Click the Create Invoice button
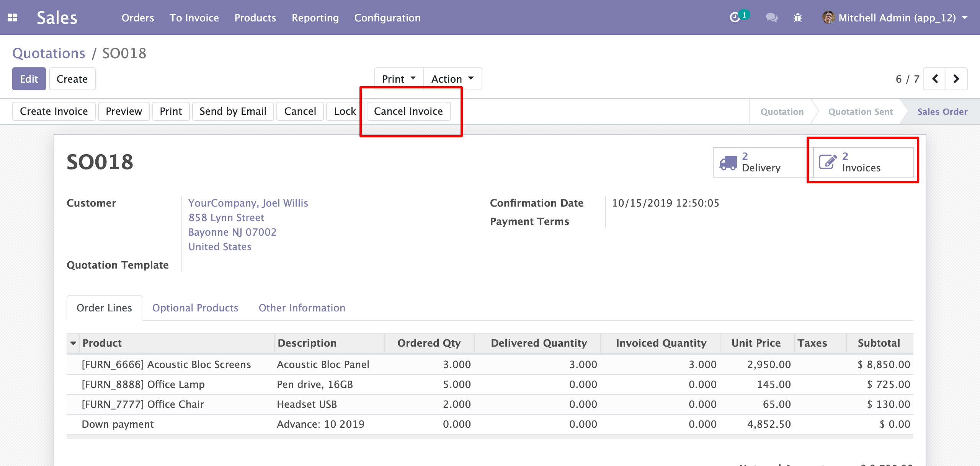The image size is (980, 466). [x=54, y=111]
